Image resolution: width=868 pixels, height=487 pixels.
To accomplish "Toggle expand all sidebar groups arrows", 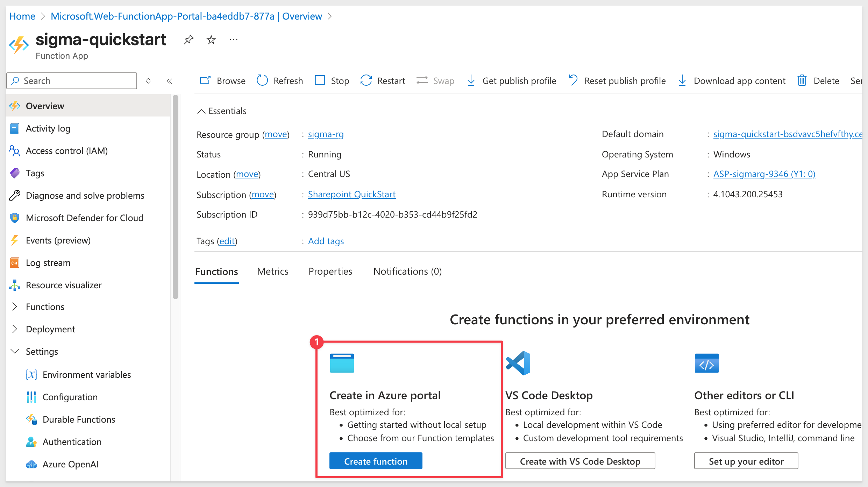I will click(x=148, y=81).
